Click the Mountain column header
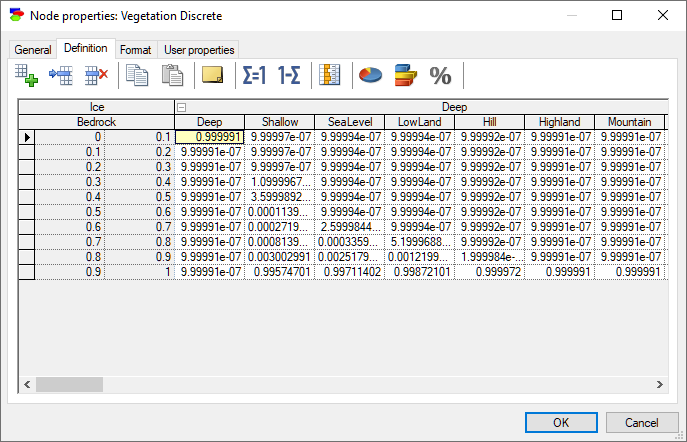This screenshot has height=442, width=687. (630, 122)
